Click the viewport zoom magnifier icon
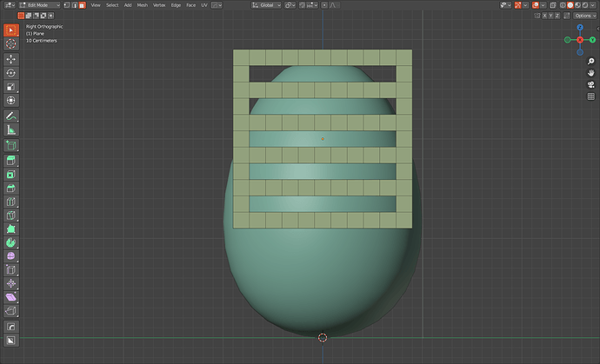 coord(591,61)
